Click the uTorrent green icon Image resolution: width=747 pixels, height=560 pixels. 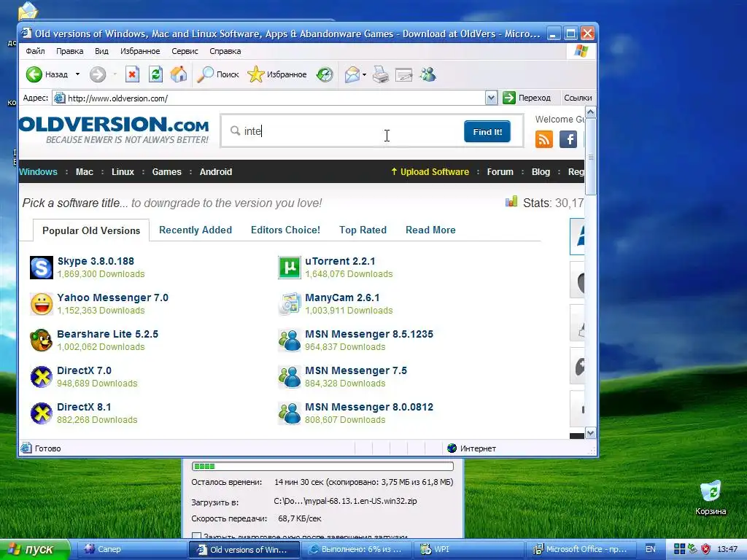tap(290, 267)
